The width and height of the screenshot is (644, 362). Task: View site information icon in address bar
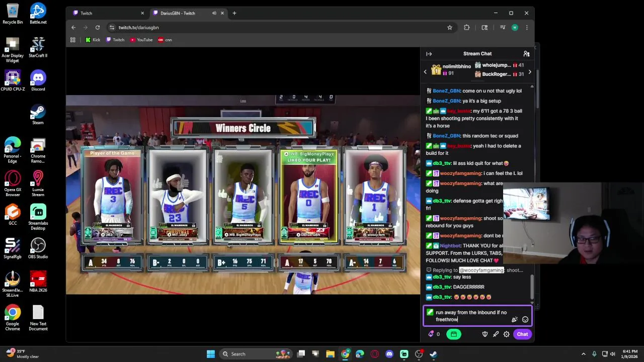(x=112, y=28)
